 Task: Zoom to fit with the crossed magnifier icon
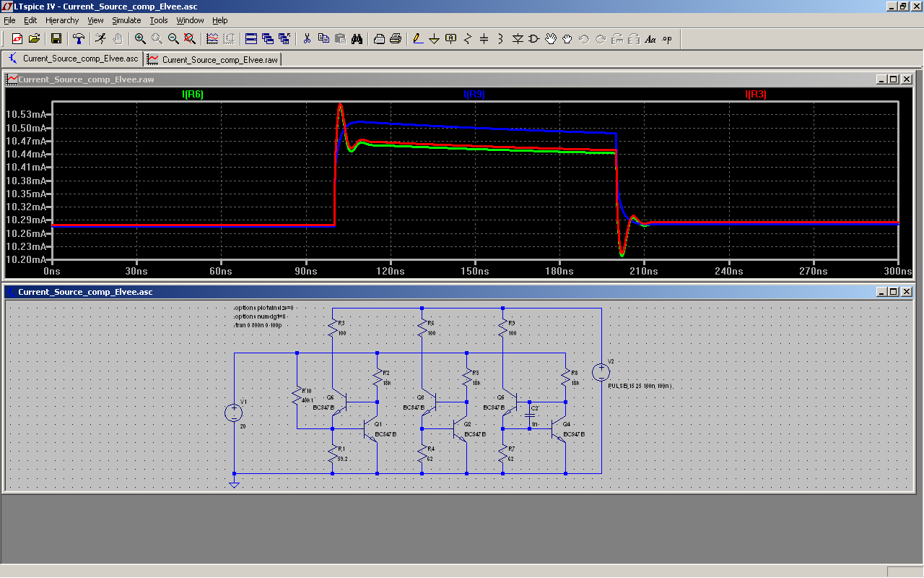(190, 38)
